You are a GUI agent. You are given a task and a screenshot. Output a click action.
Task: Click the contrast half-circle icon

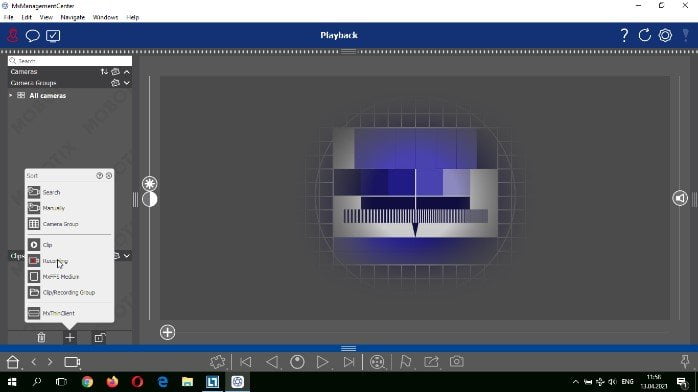tap(150, 199)
